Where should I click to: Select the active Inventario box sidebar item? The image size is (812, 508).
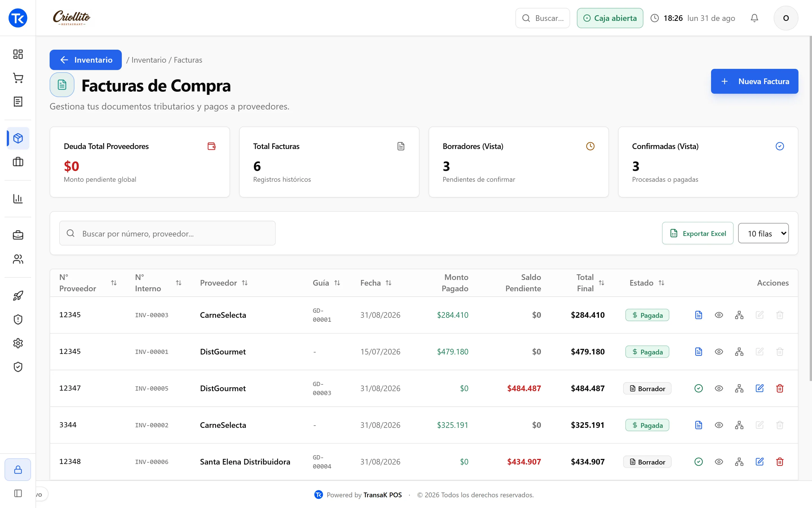(x=18, y=138)
